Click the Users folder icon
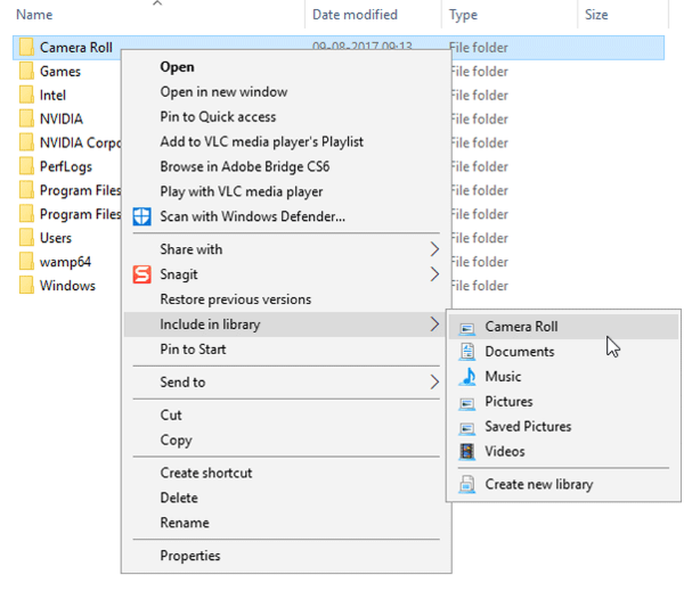This screenshot has width=684, height=616. coord(26,238)
